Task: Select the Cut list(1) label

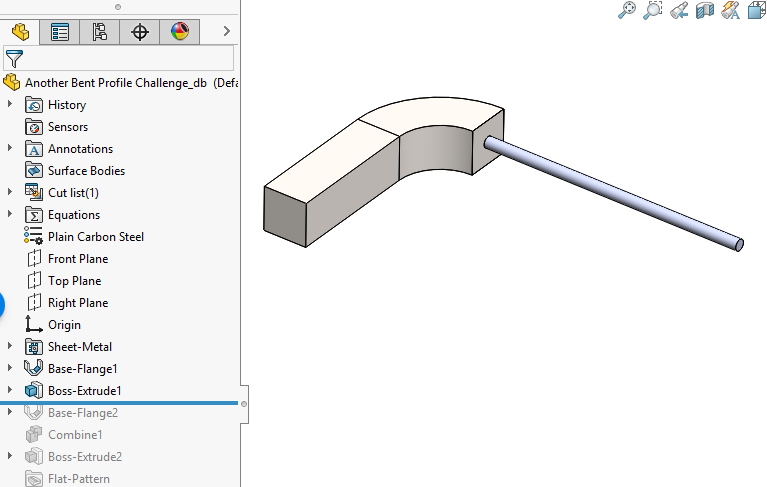Action: tap(73, 193)
